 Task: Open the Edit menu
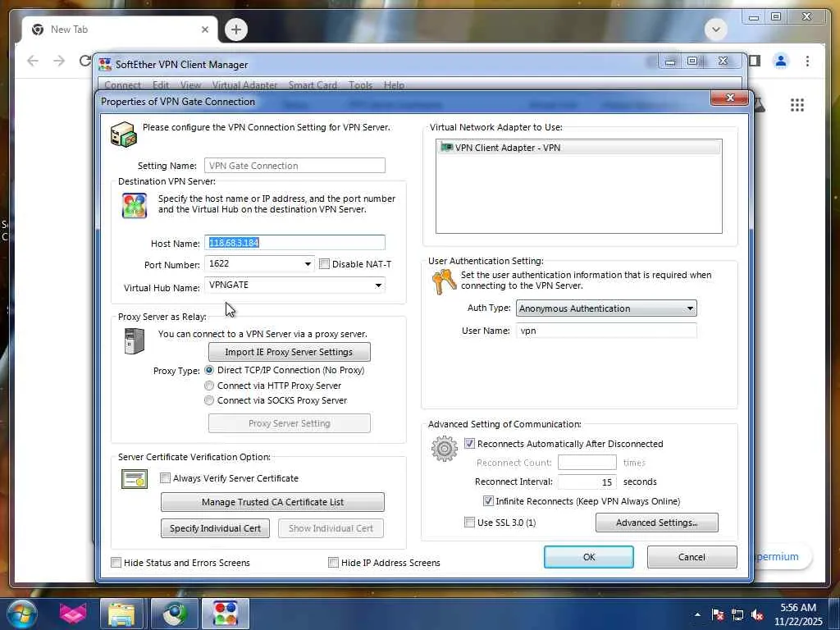click(x=160, y=85)
